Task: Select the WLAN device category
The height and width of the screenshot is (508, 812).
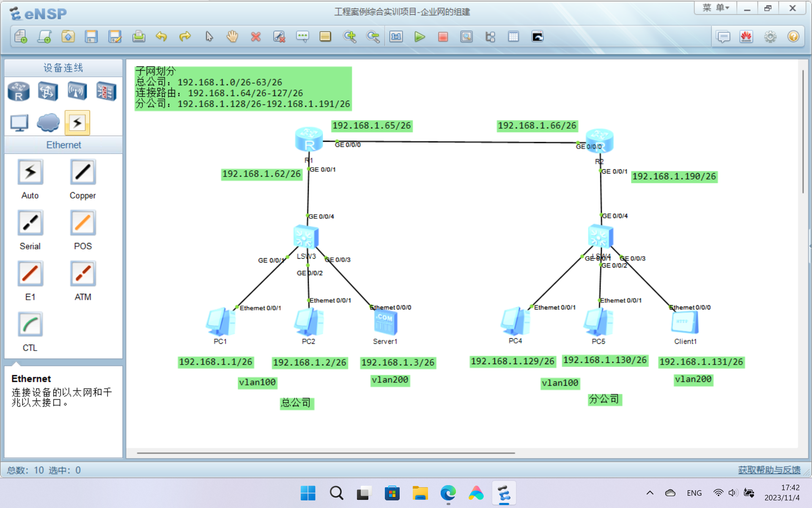Action: [77, 91]
